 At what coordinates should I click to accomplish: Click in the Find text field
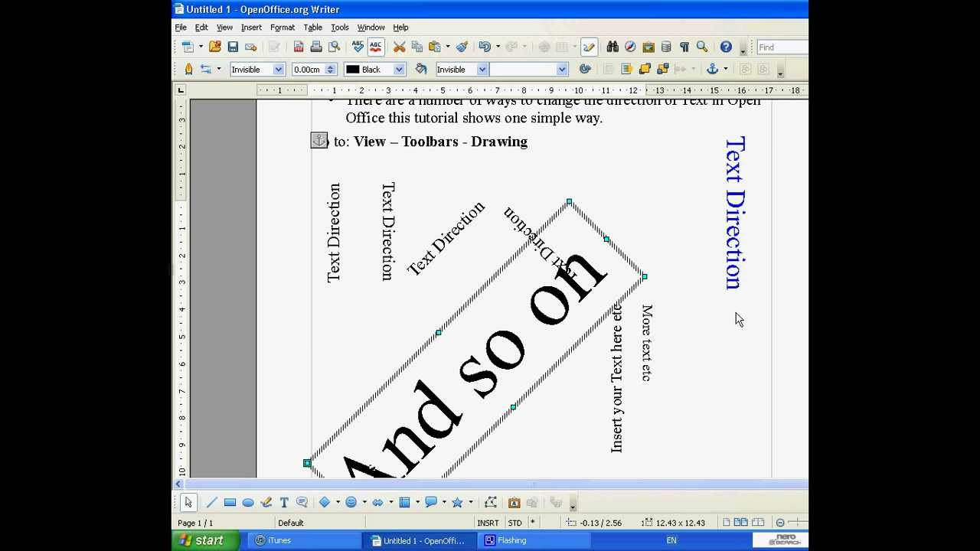(x=782, y=47)
